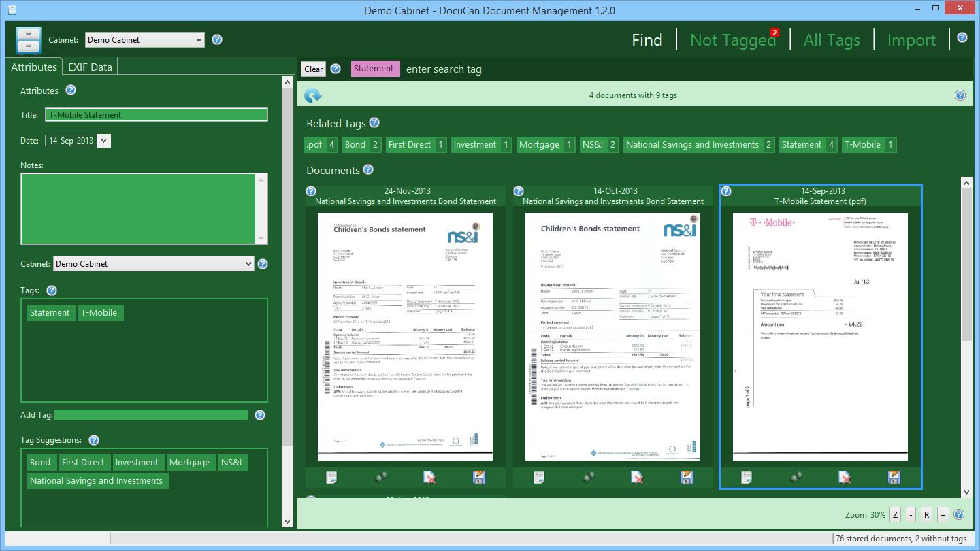Add the NS&I tag suggestion

(x=233, y=463)
